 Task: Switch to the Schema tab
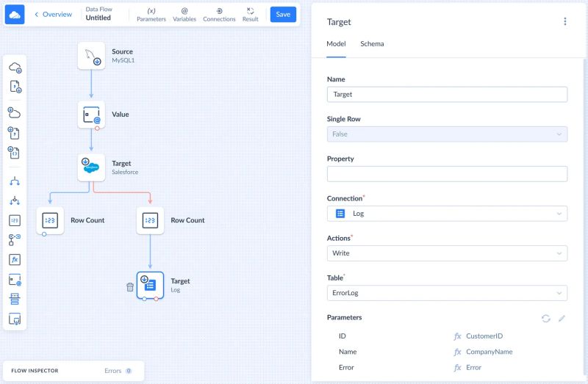tap(372, 44)
